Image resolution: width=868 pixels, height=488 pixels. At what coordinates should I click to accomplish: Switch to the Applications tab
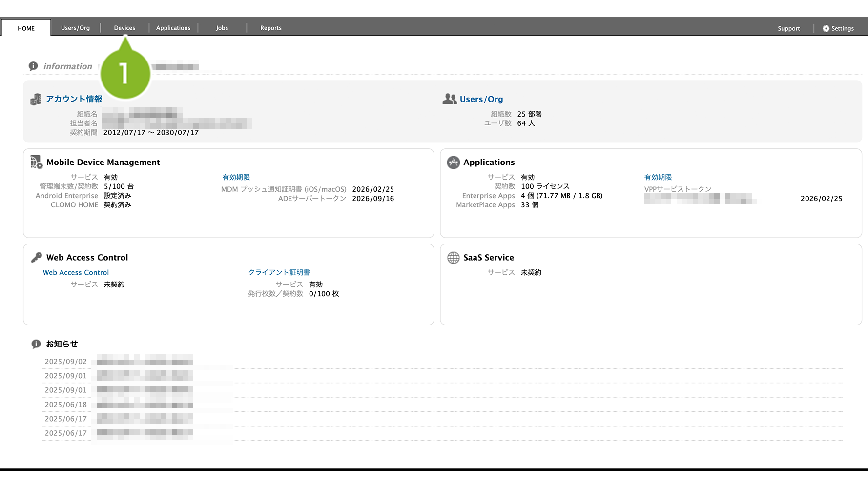click(x=173, y=28)
